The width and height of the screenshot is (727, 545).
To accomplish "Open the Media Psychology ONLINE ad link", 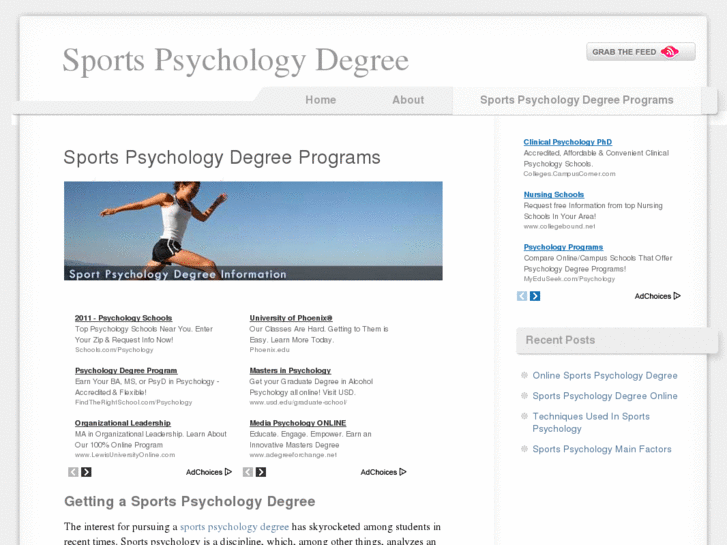I will pos(298,423).
